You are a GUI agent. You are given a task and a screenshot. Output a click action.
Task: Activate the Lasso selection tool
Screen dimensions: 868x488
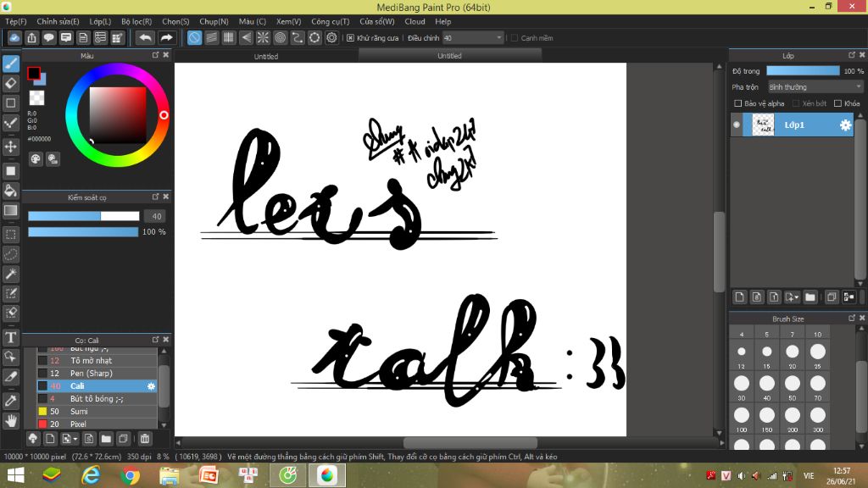10,254
